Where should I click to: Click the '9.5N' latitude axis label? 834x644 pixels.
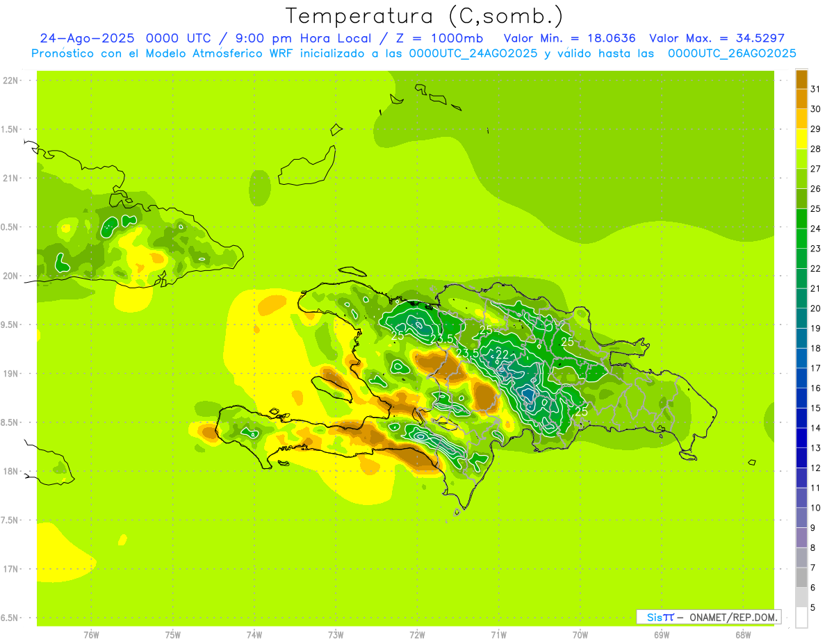[x=10, y=325]
